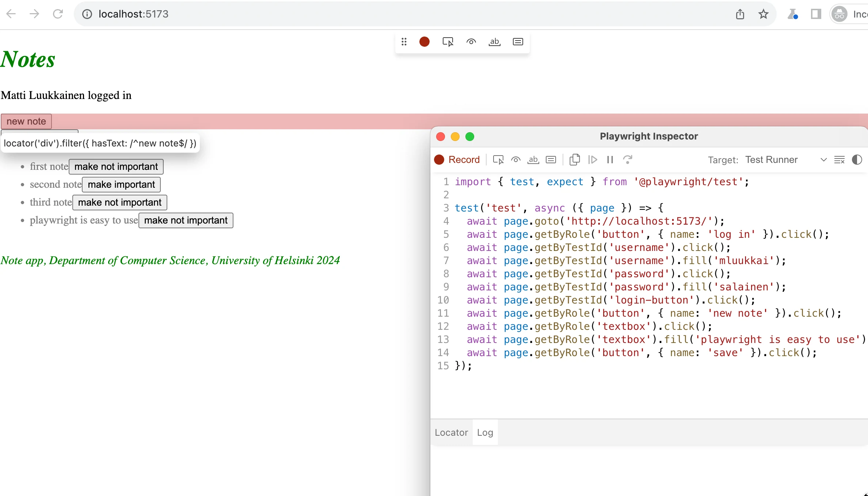Select pick locator icon in Inspector toolbar

pyautogui.click(x=498, y=160)
